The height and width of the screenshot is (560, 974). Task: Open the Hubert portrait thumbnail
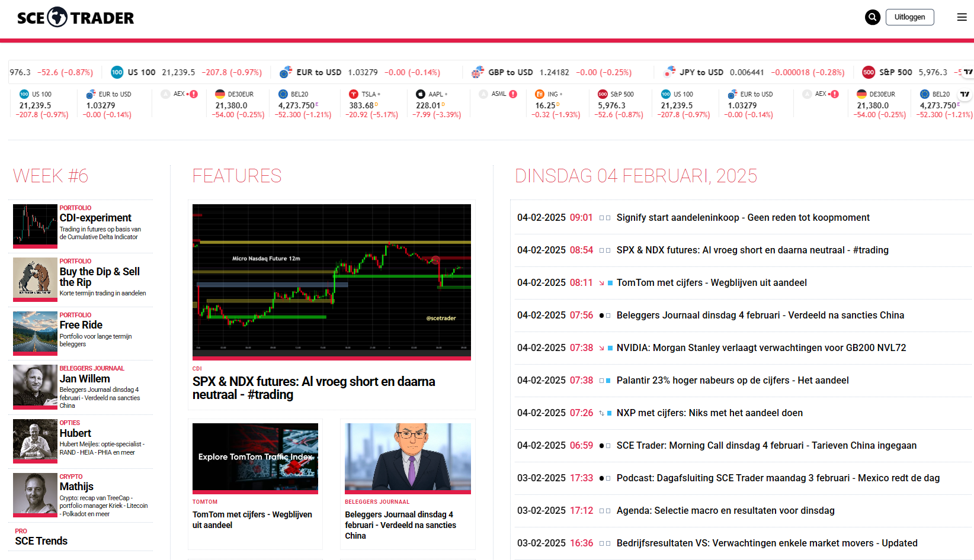coord(36,441)
